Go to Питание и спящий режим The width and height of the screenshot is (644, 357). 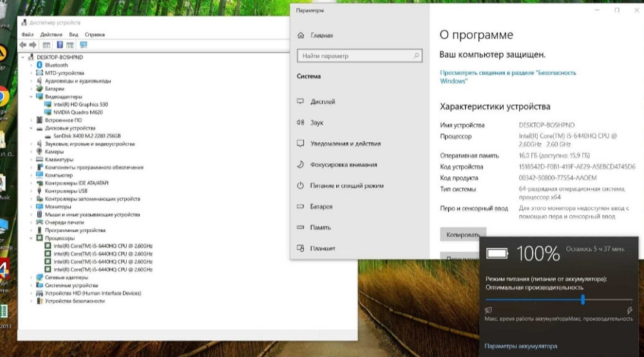tap(346, 185)
